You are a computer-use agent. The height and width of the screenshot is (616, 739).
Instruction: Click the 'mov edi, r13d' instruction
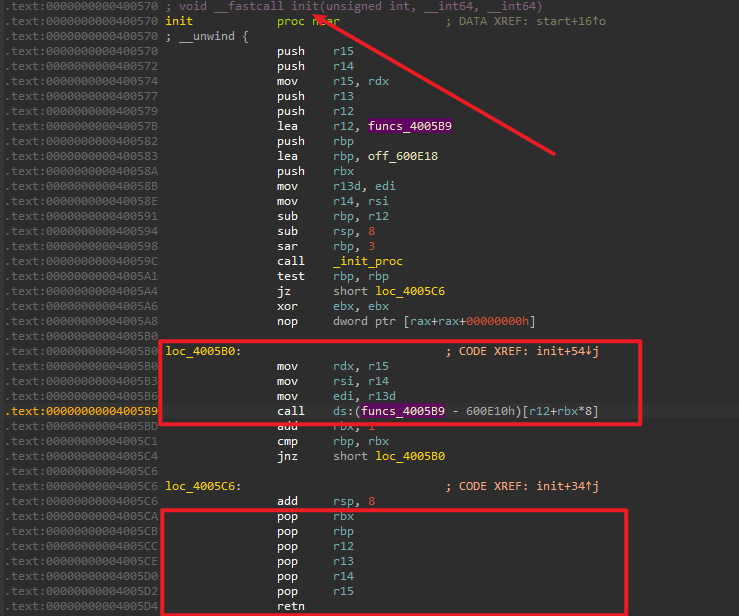pos(336,396)
